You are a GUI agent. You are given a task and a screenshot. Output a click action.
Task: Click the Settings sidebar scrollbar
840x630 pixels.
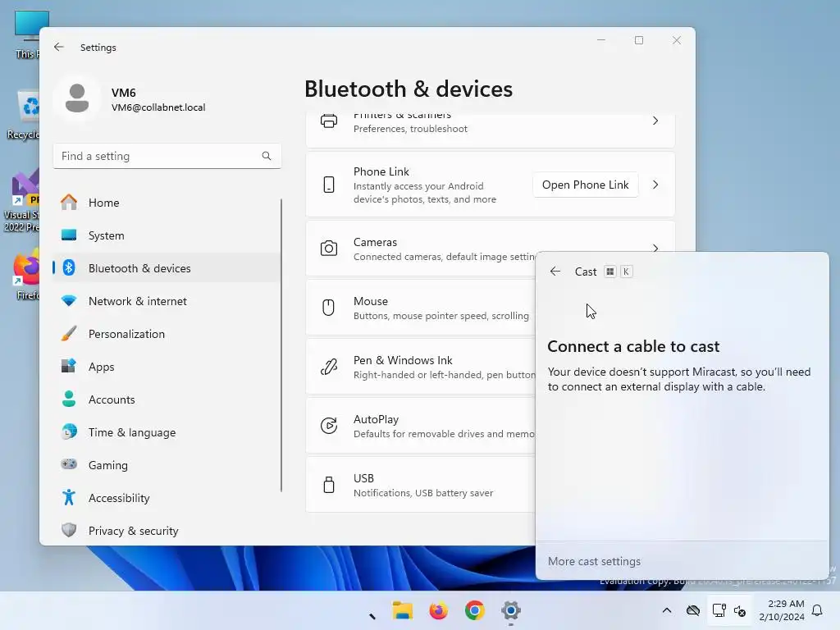(x=281, y=345)
